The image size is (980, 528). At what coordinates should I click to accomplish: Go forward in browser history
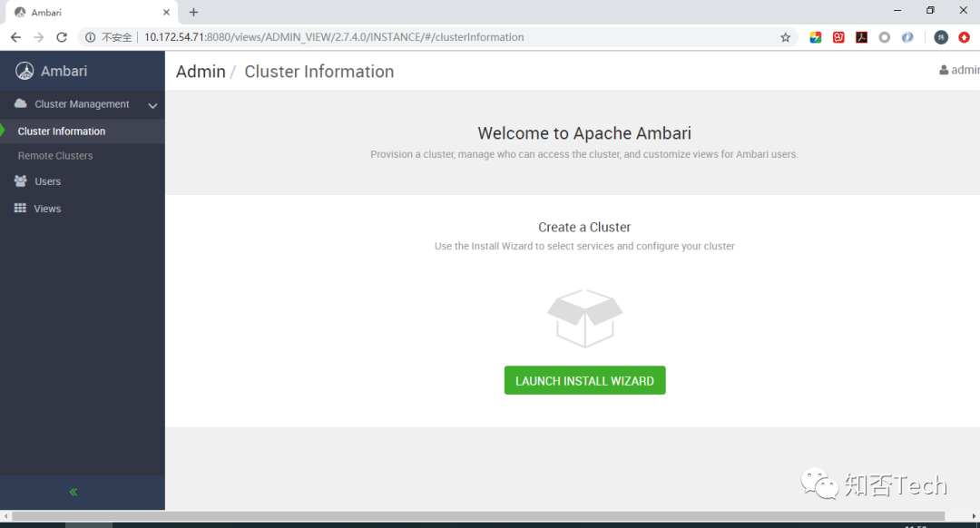tap(39, 37)
